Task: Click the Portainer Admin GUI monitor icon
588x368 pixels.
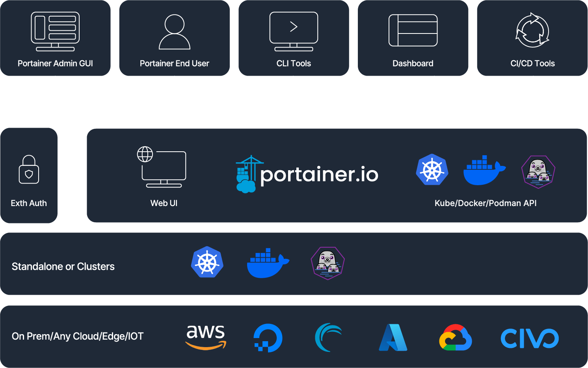Action: tap(55, 32)
